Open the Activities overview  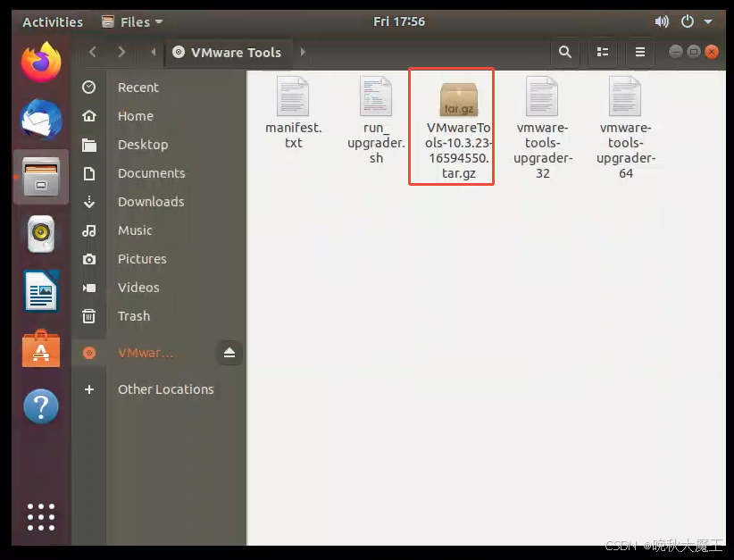tap(53, 22)
